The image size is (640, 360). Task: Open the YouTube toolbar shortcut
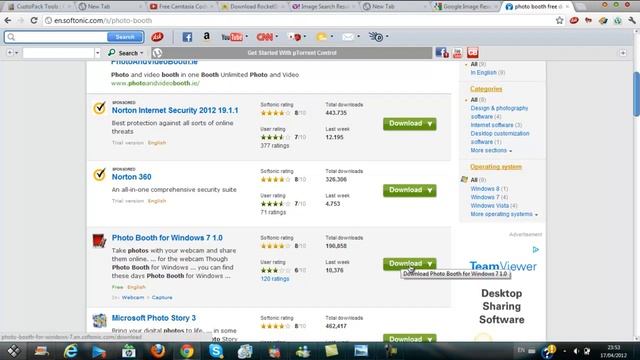[x=232, y=37]
